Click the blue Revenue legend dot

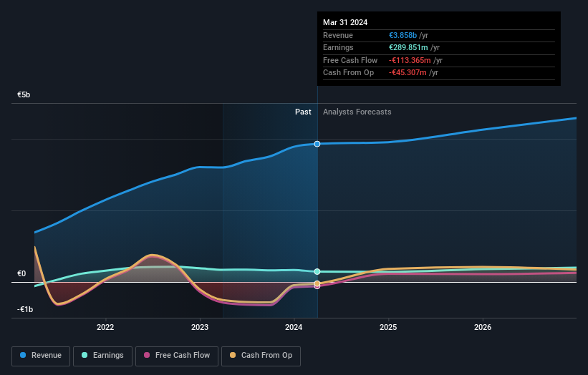point(23,355)
